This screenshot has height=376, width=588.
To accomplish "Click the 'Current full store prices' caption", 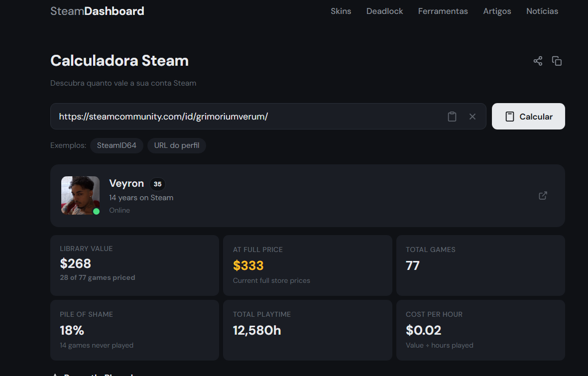I will tap(271, 281).
